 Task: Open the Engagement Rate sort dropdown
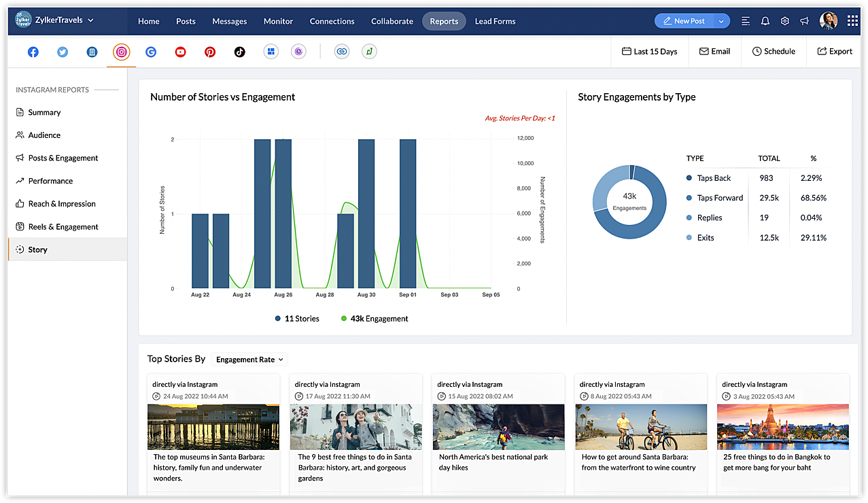click(x=249, y=360)
